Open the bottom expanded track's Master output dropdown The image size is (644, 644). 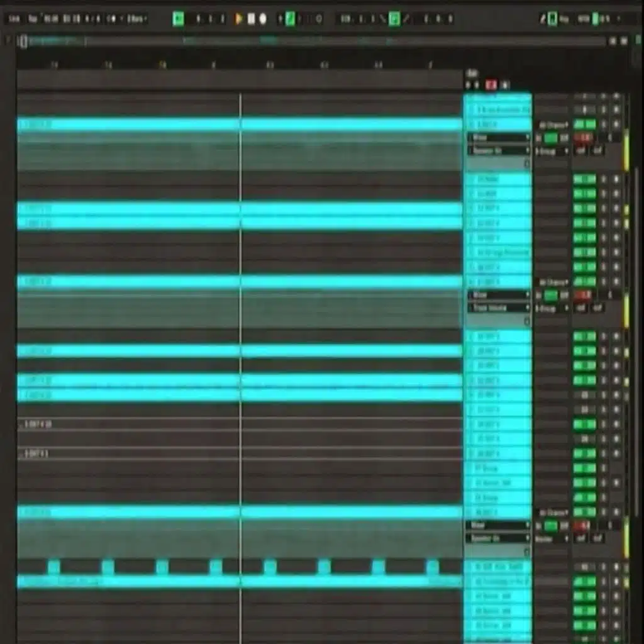coord(552,538)
